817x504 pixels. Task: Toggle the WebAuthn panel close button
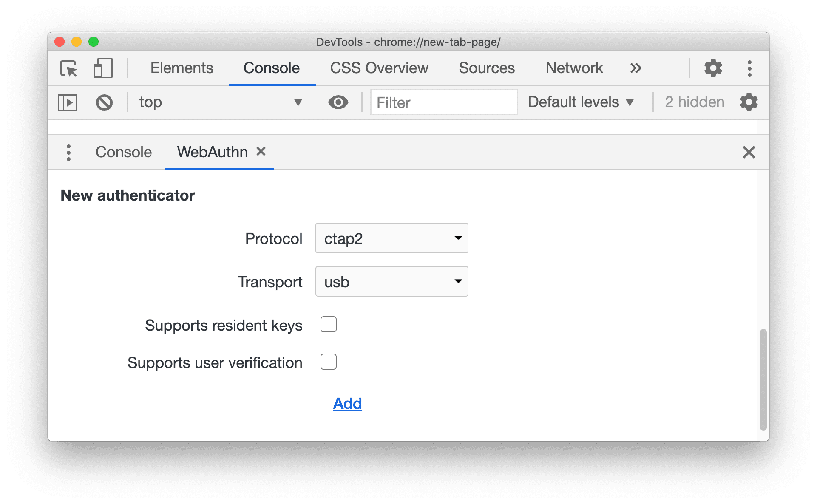[260, 152]
